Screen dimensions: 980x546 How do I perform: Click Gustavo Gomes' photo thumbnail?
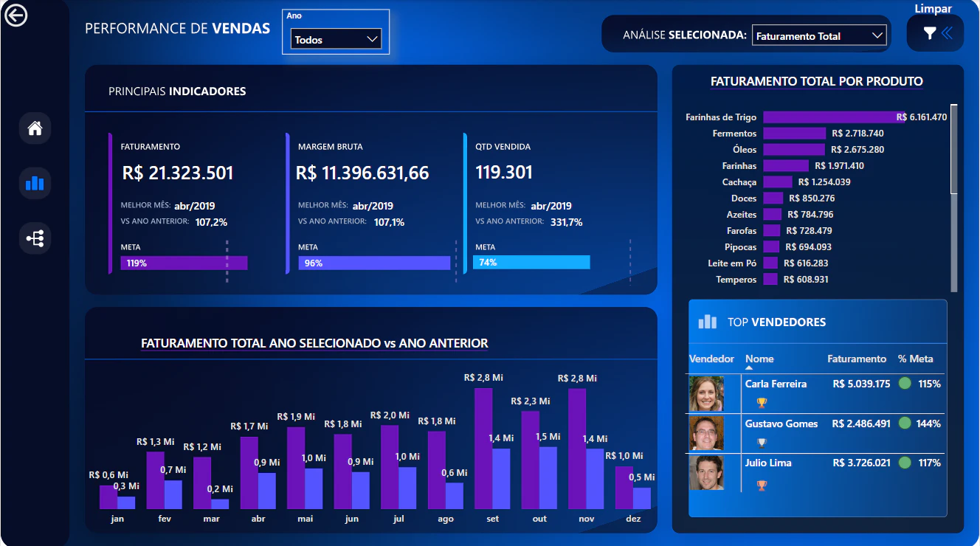(x=706, y=433)
